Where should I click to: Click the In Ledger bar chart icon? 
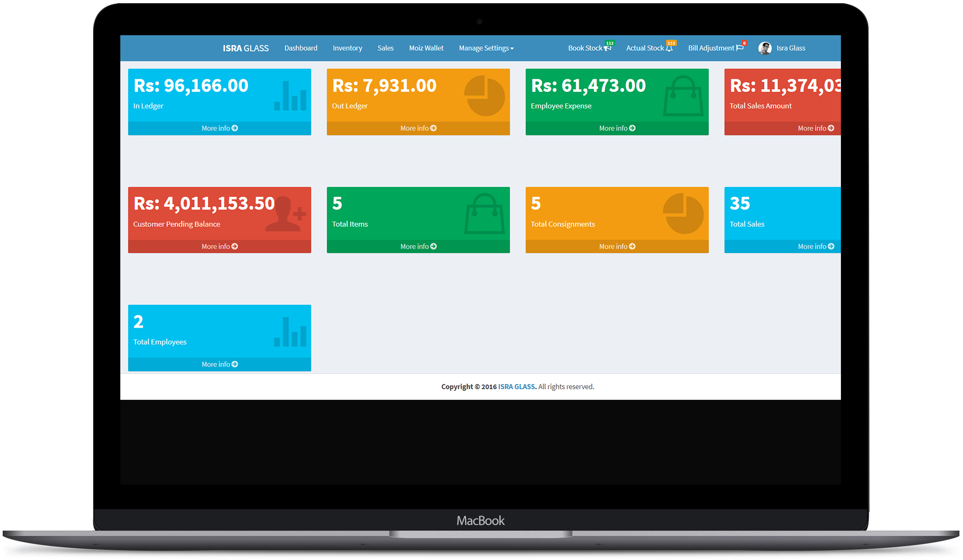[x=290, y=96]
